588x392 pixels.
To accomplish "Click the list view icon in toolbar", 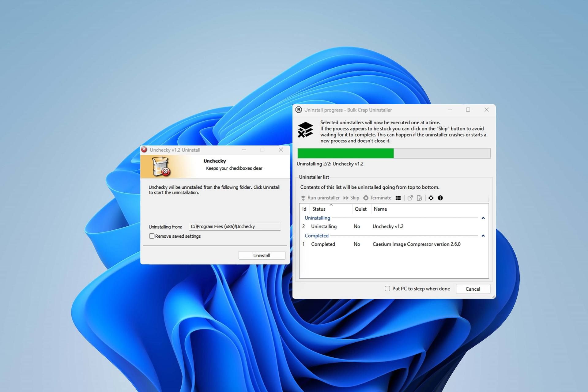I will click(398, 198).
